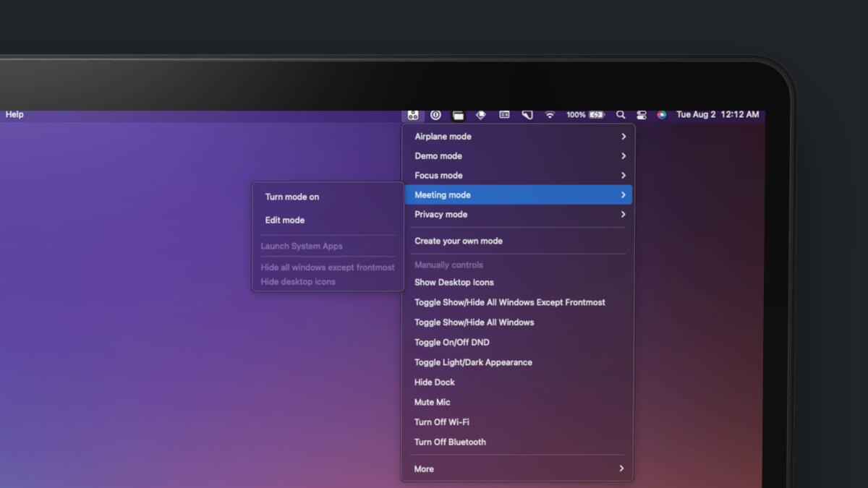868x488 pixels.
Task: Click Turn mode on
Action: coord(292,197)
